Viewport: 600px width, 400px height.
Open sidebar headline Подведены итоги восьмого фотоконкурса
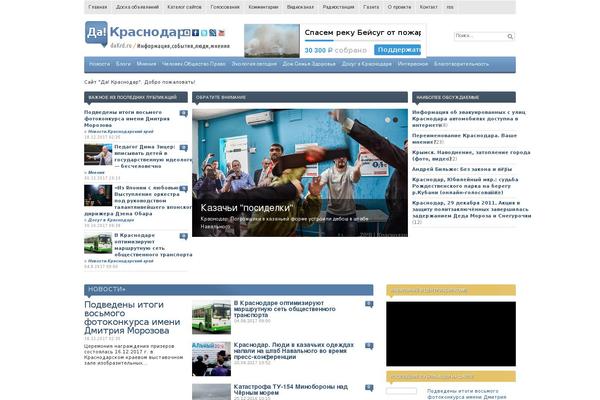click(127, 119)
